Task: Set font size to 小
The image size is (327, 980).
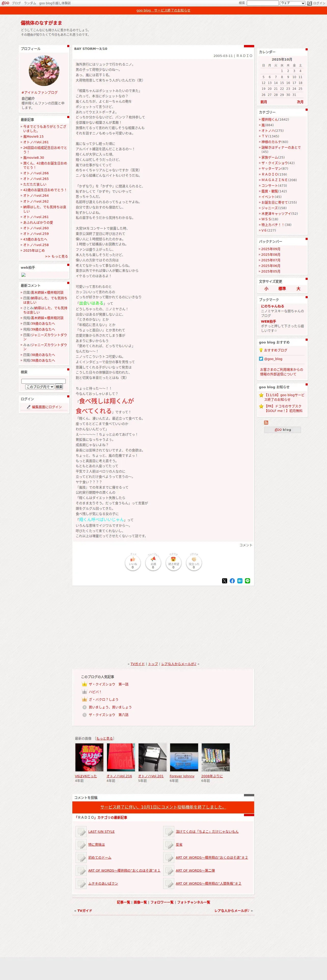Action: [x=266, y=289]
